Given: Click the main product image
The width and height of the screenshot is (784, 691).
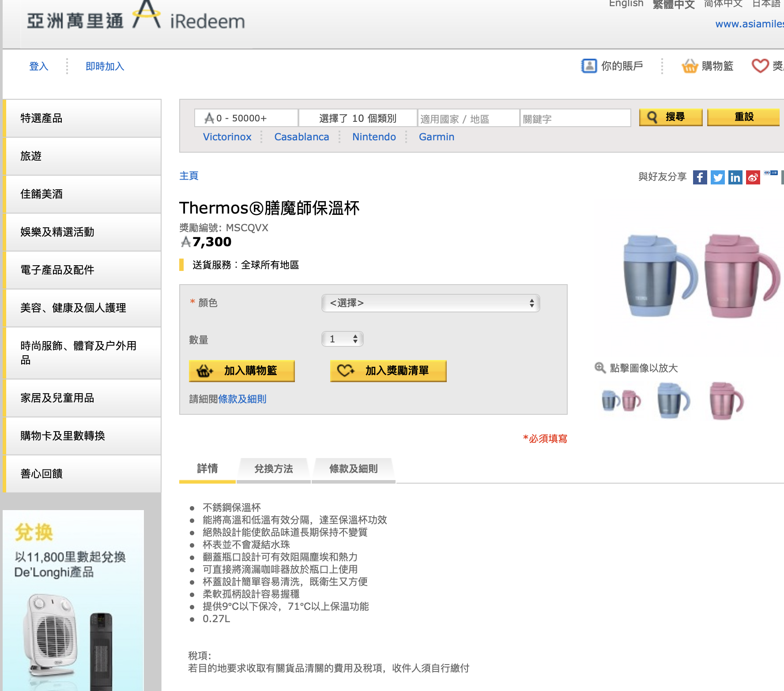Looking at the screenshot, I should (701, 277).
